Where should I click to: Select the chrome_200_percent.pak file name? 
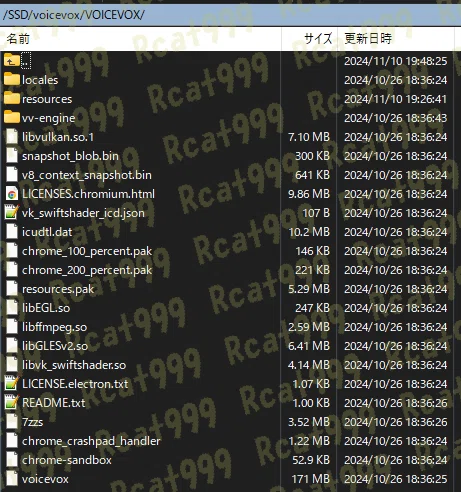pyautogui.click(x=87, y=270)
